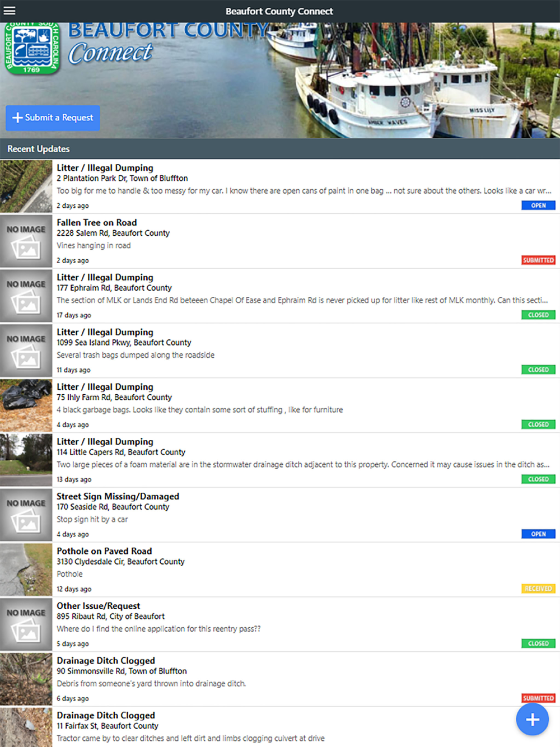Select the '895 Ribaut Rd, City of Beaufort' address
This screenshot has height=747, width=560.
(x=111, y=617)
